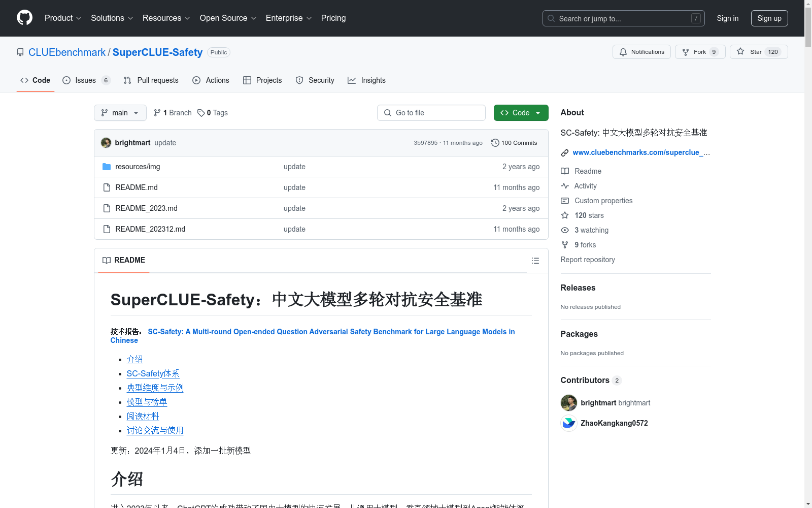Screen dimensions: 812x508
Task: Click the README_2023.md file icon
Action: click(x=107, y=208)
